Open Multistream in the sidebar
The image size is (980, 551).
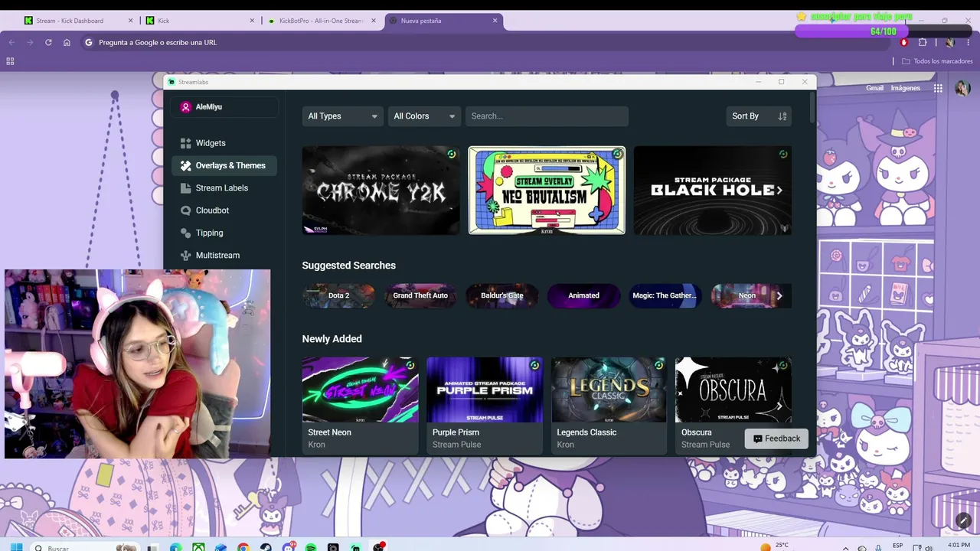(x=224, y=255)
